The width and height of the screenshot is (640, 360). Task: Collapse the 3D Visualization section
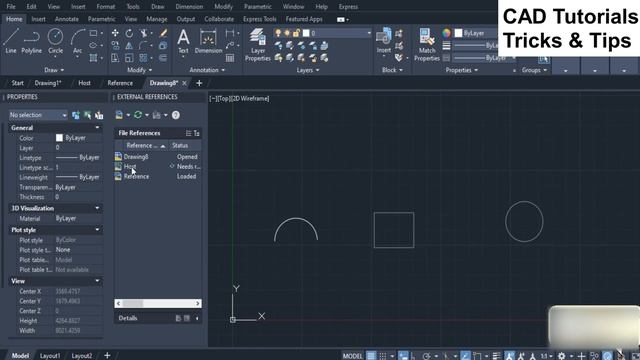97,208
